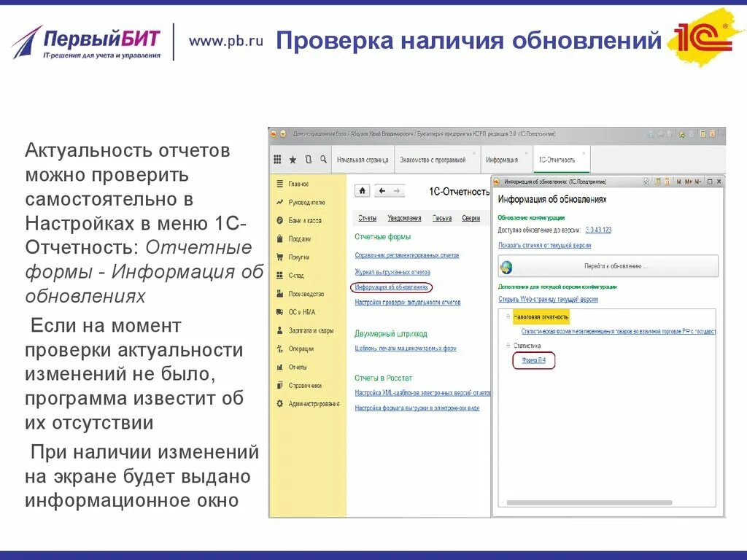Open the Руководителю section
Image resolution: width=747 pixels, height=560 pixels.
click(307, 203)
